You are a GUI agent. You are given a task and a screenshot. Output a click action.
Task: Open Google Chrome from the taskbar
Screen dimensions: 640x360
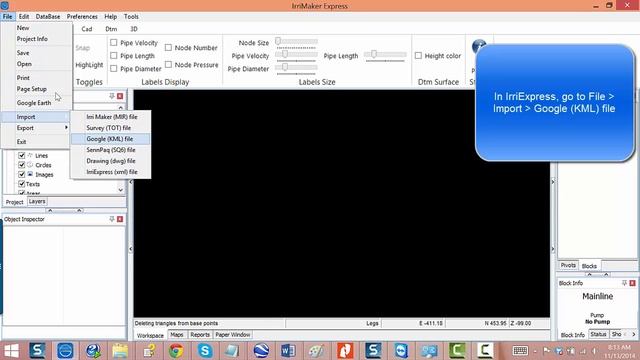pyautogui.click(x=176, y=351)
